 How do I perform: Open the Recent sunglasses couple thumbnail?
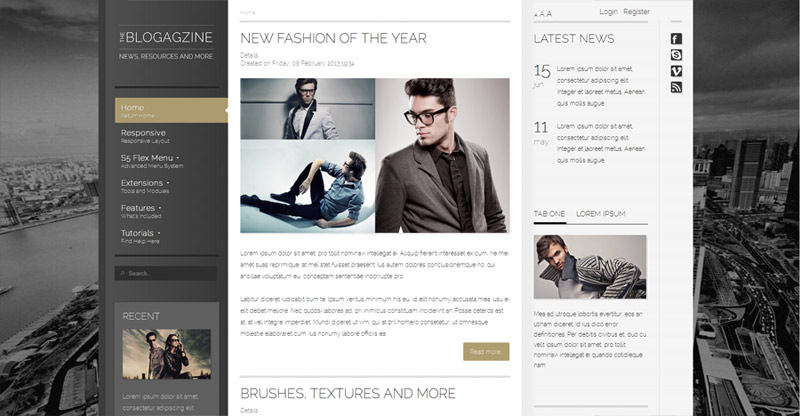pos(166,354)
